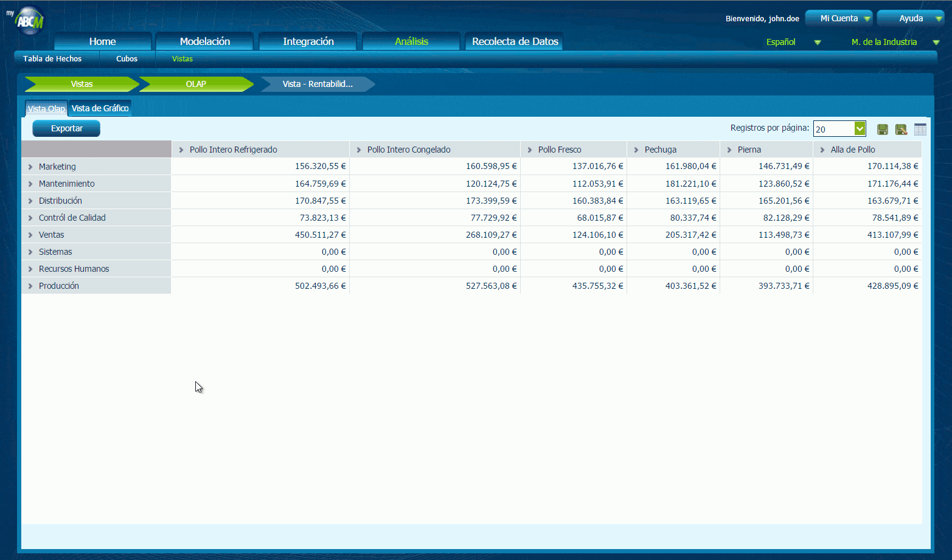Open the Registros por página dropdown
This screenshot has height=560, width=952.
(860, 128)
